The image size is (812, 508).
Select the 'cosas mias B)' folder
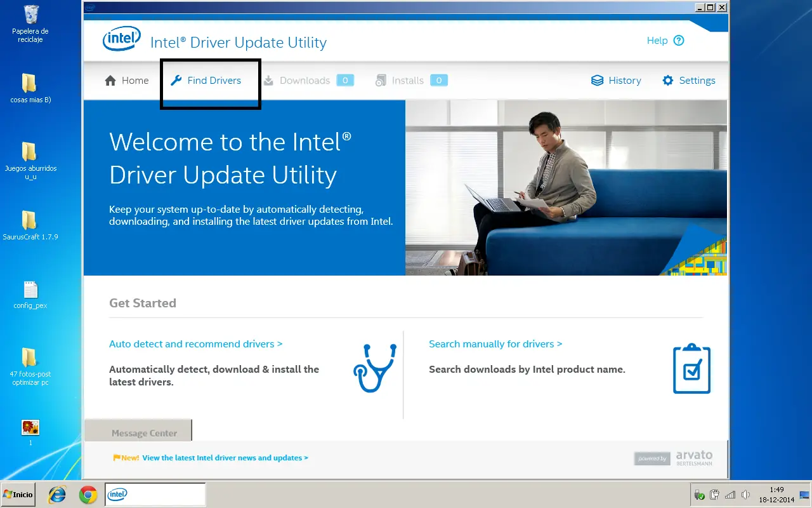[30, 89]
